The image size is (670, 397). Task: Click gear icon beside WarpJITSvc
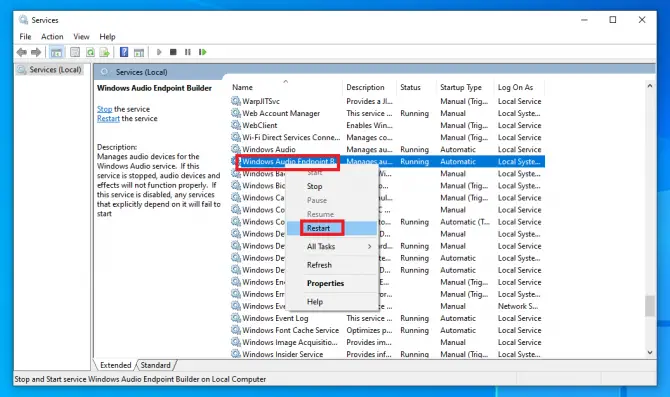click(x=235, y=101)
